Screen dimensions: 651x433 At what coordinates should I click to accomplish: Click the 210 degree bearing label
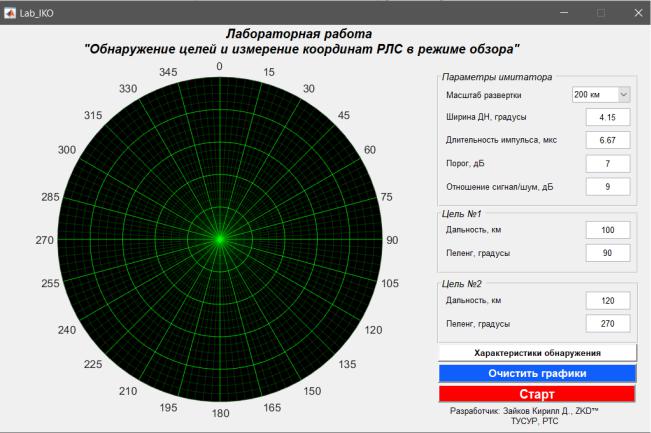click(128, 391)
